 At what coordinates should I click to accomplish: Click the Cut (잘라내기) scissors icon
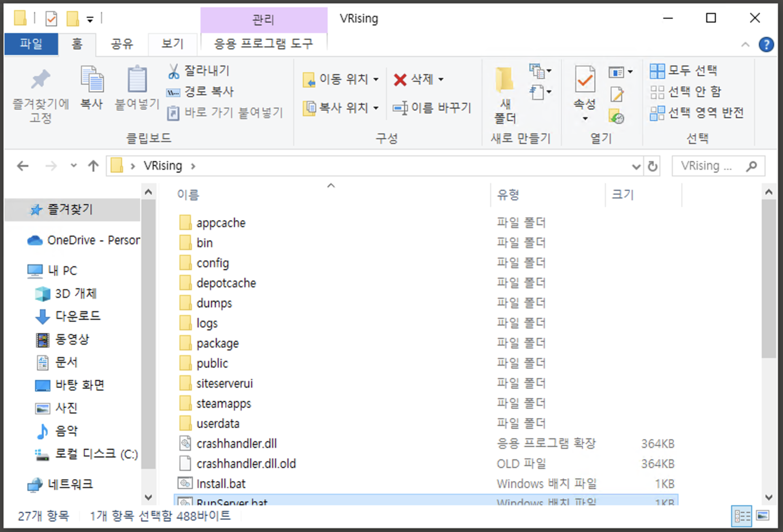pyautogui.click(x=174, y=71)
